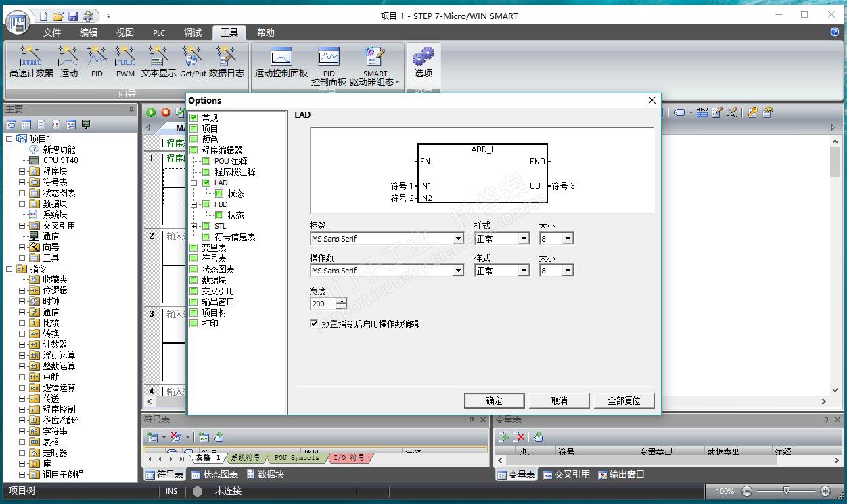Open the 标签 font dropdown
847x504 pixels.
[x=458, y=239]
